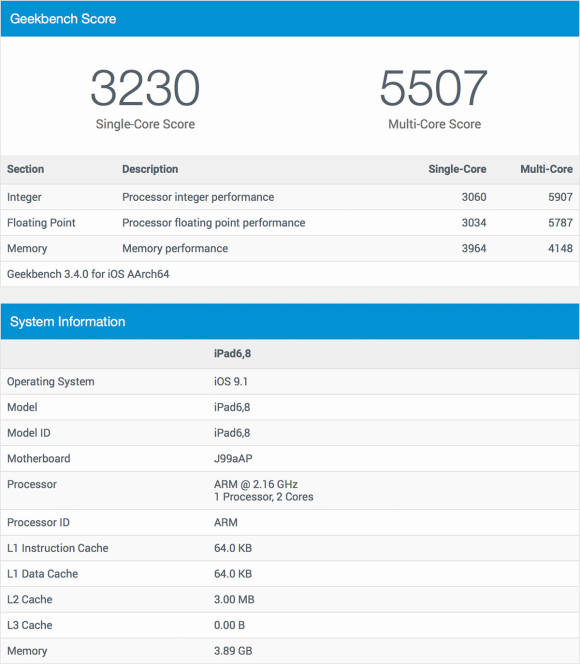This screenshot has height=664, width=580.
Task: Click the Section column header
Action: [x=25, y=169]
